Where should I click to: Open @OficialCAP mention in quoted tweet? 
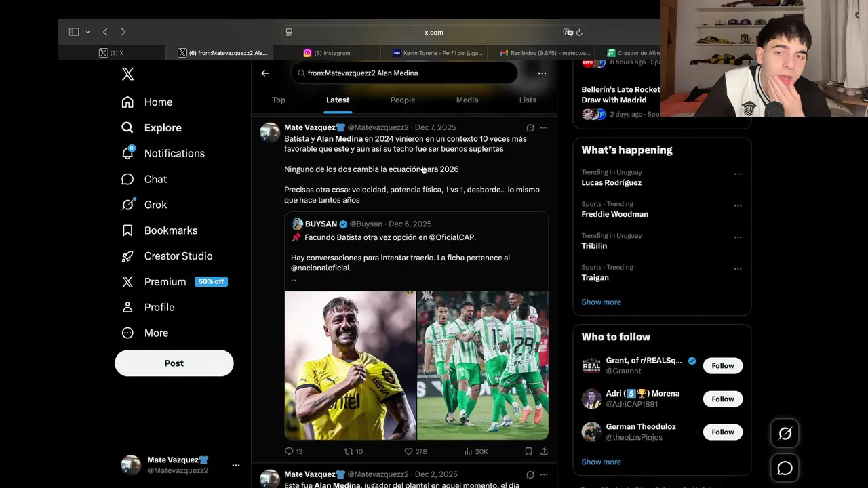(x=452, y=237)
